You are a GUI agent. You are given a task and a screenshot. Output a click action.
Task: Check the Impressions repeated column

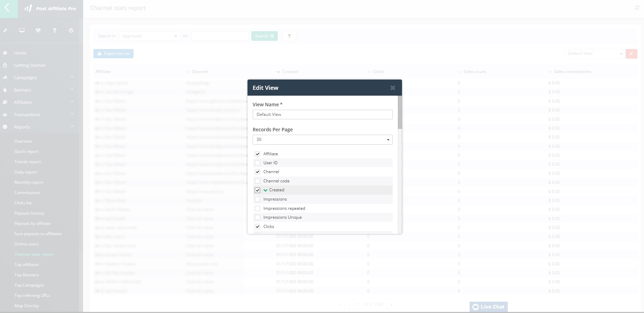(257, 208)
